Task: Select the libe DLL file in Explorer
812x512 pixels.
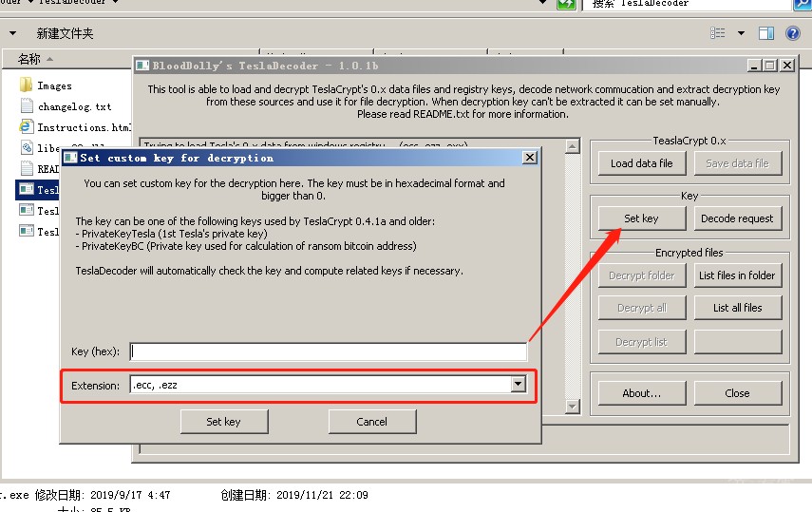Action: click(42, 147)
